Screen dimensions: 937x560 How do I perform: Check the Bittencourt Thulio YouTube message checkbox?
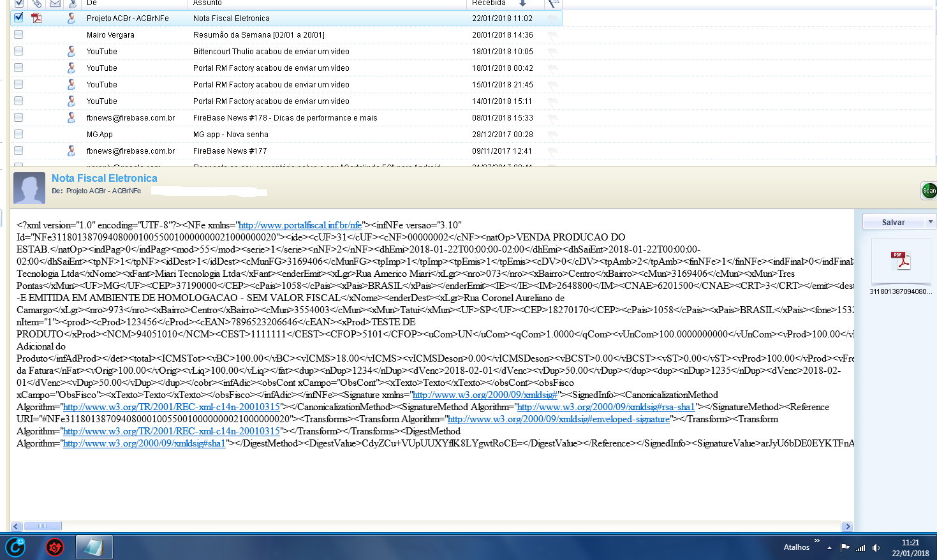click(x=18, y=51)
